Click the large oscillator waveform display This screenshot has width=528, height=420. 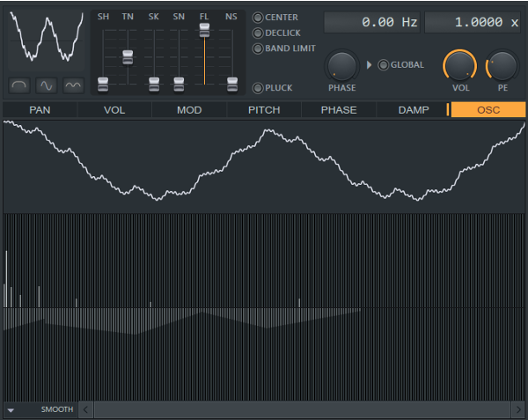coord(264,166)
